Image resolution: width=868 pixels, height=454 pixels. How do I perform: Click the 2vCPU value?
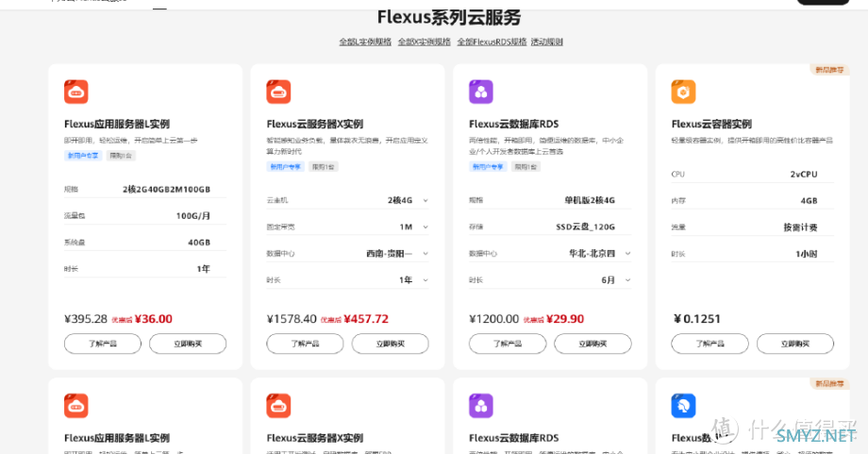[x=804, y=175]
